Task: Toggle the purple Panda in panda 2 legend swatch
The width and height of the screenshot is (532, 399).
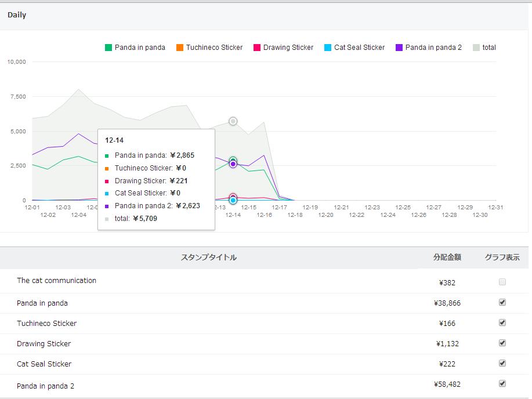Action: click(x=399, y=48)
